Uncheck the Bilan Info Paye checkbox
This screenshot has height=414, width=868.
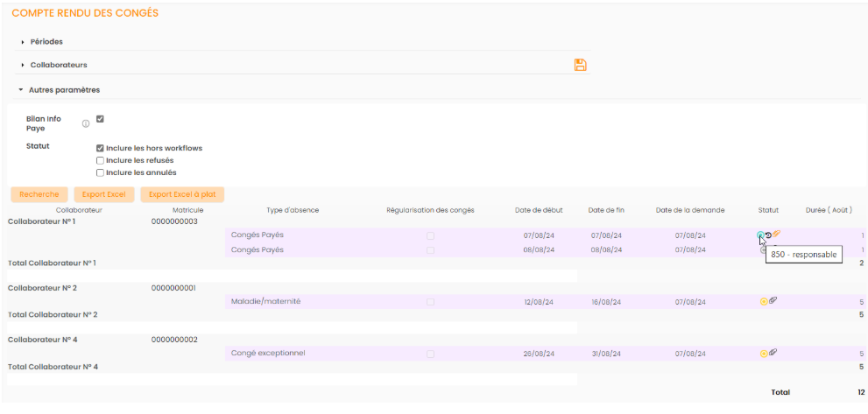pyautogui.click(x=100, y=119)
